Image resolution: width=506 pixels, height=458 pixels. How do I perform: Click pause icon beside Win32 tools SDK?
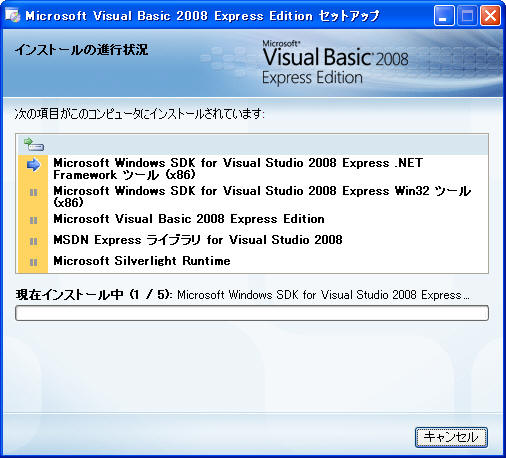coord(33,192)
